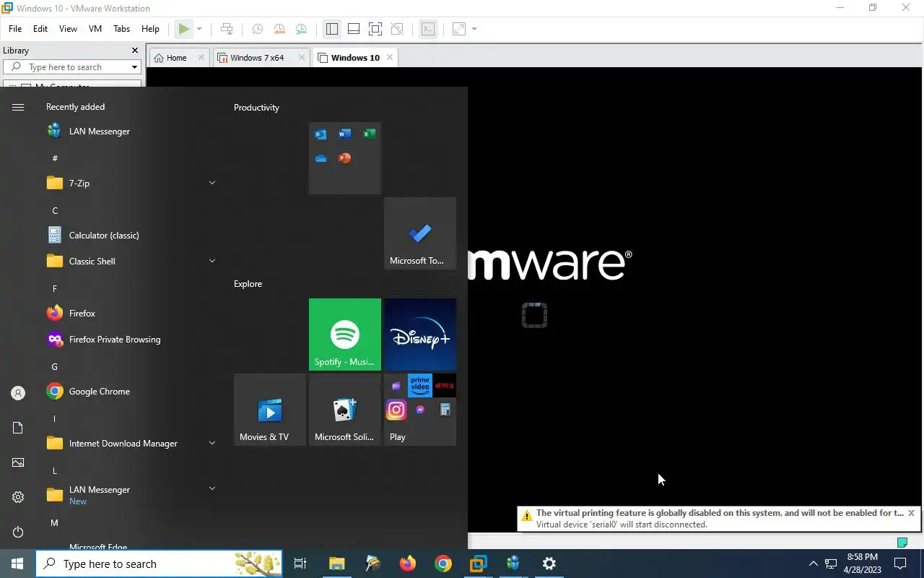The image size is (924, 578).
Task: Toggle the thumbnail bar view icon
Action: point(354,29)
